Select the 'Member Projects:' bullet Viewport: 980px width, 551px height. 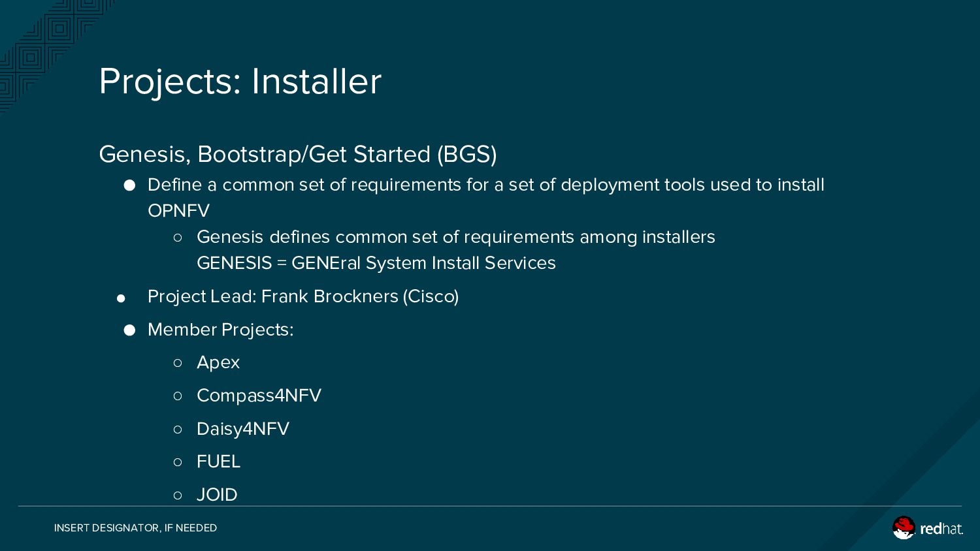221,330
